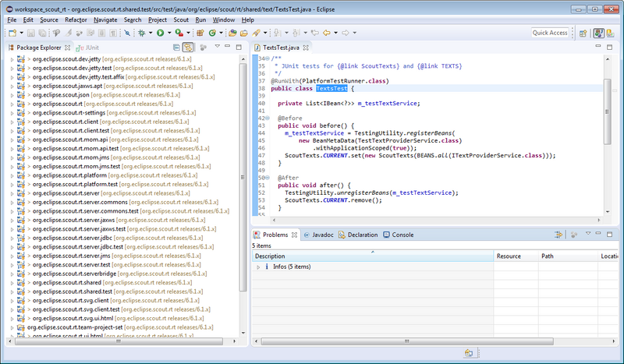Click the Run Last Tool (external tools) icon
The image size is (624, 364).
coord(179,33)
